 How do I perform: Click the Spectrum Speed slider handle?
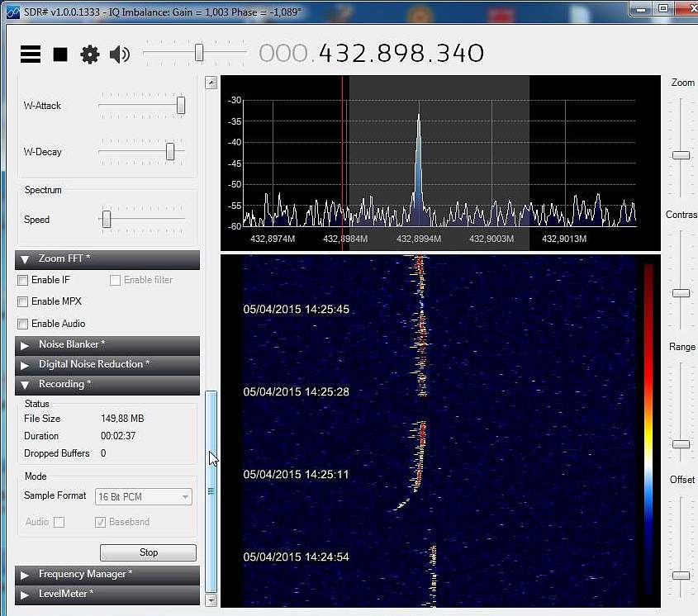point(106,220)
